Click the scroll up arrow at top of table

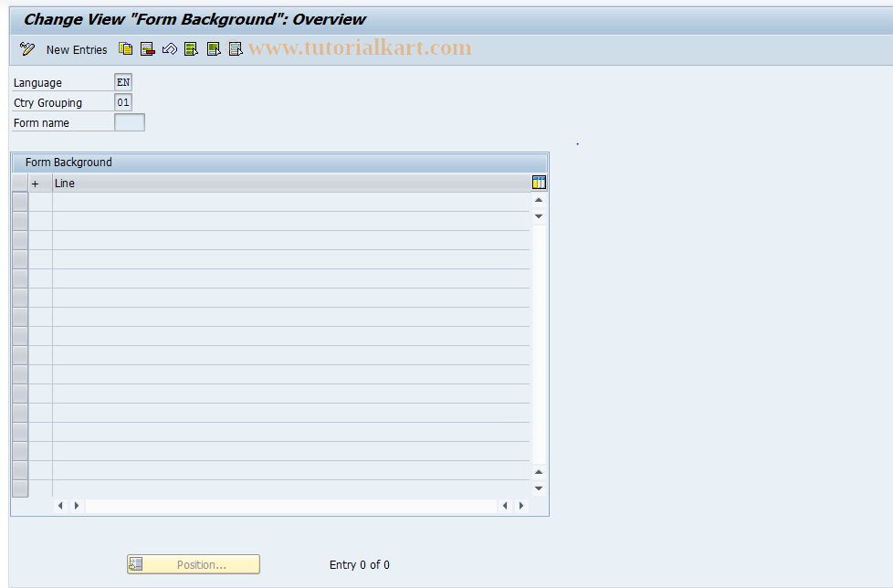[x=539, y=200]
